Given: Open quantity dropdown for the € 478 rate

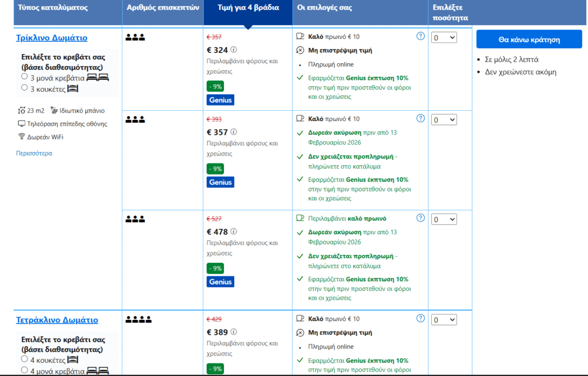Looking at the screenshot, I should click(444, 219).
